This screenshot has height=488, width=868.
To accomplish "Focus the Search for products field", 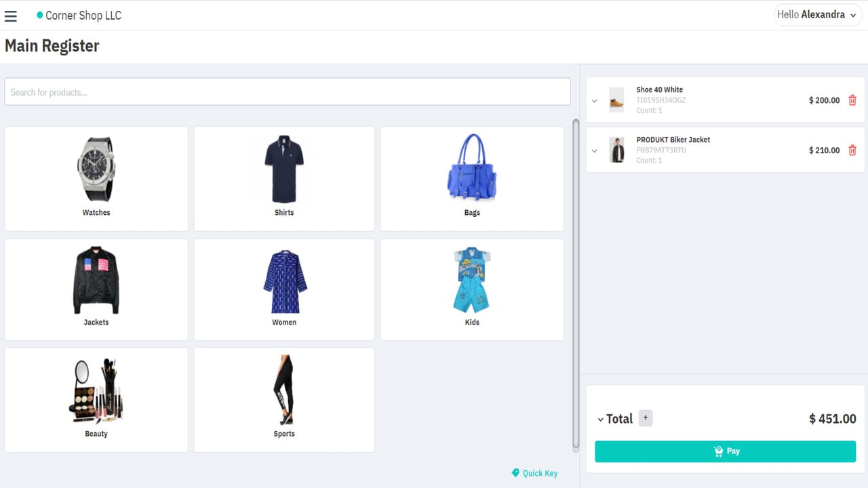I will [x=288, y=91].
